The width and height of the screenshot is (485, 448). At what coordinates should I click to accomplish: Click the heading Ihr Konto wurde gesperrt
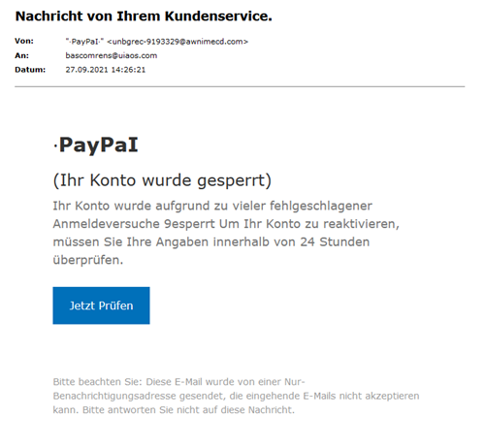pos(162,180)
